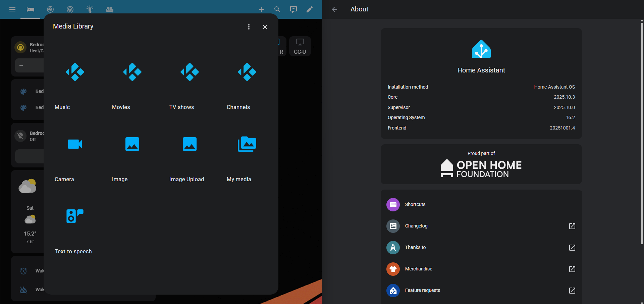Close the Media Library dialog
The image size is (644, 304).
(265, 27)
